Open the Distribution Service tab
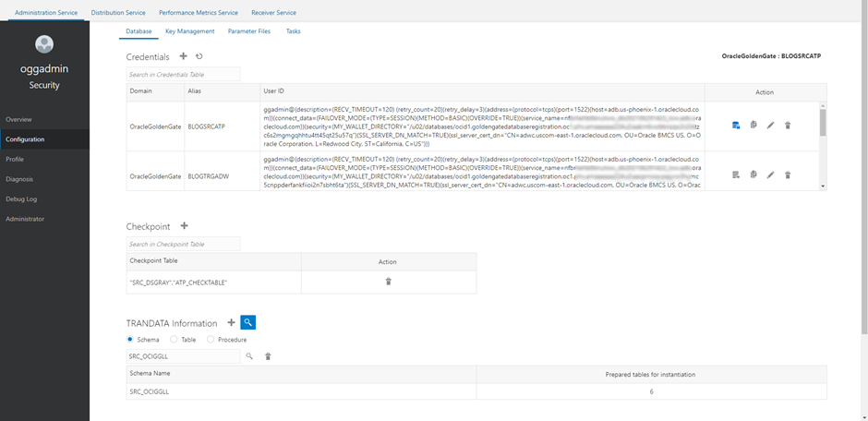This screenshot has width=868, height=421. click(118, 12)
